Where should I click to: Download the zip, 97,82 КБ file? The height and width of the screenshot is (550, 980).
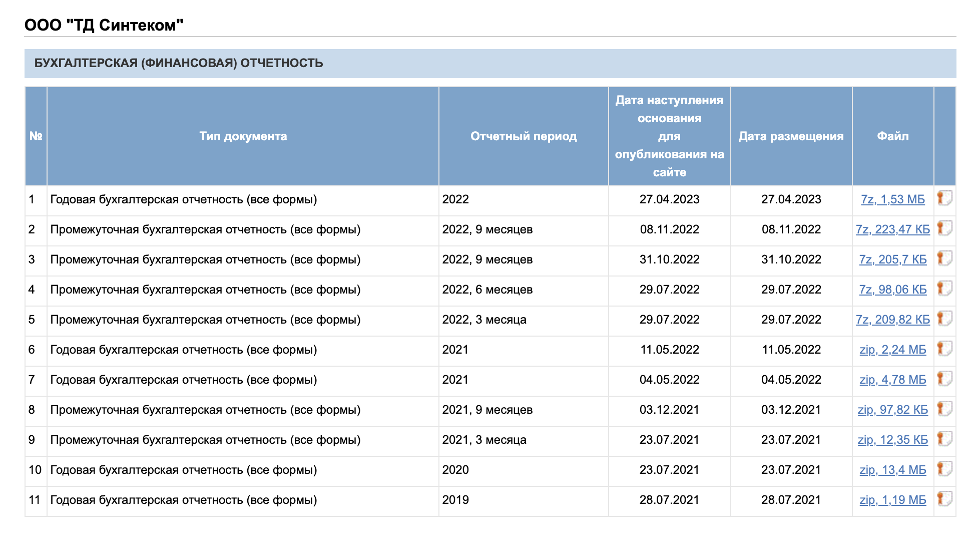point(893,410)
